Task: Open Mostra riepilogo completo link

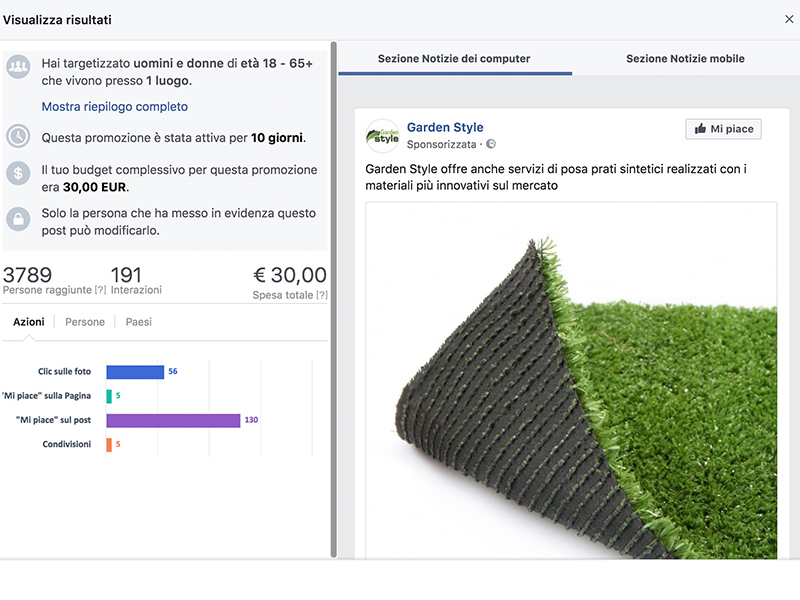Action: 115,107
